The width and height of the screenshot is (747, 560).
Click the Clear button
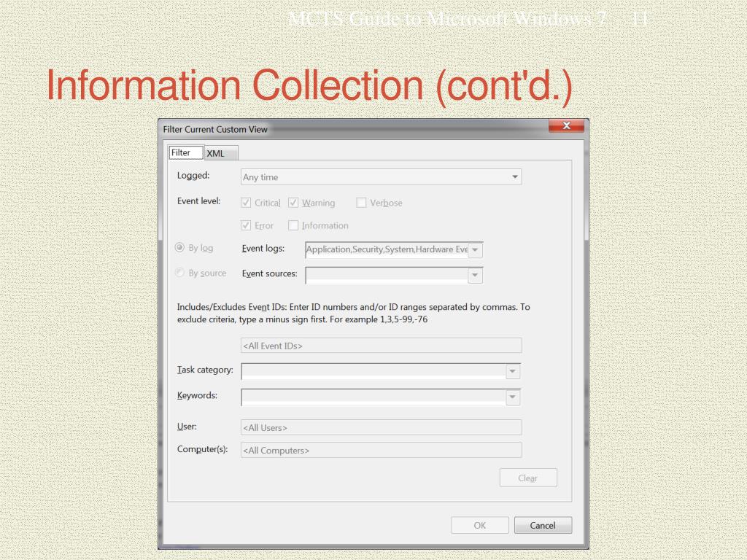point(528,478)
